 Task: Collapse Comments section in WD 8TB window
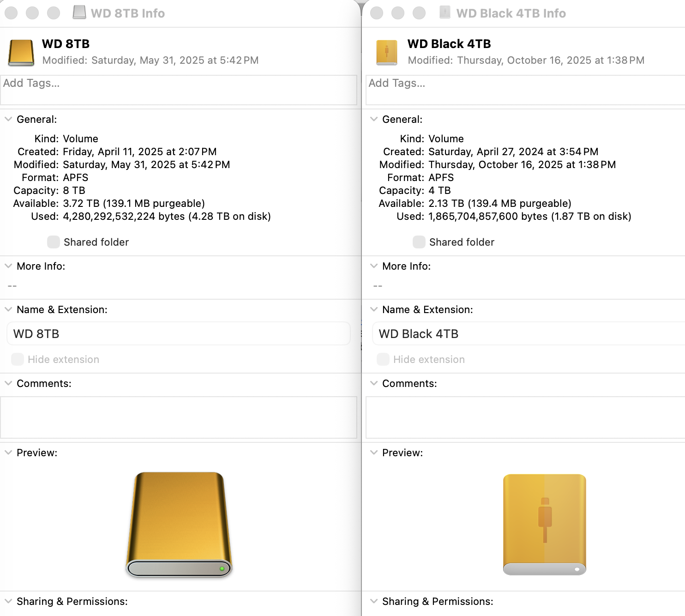click(x=8, y=383)
